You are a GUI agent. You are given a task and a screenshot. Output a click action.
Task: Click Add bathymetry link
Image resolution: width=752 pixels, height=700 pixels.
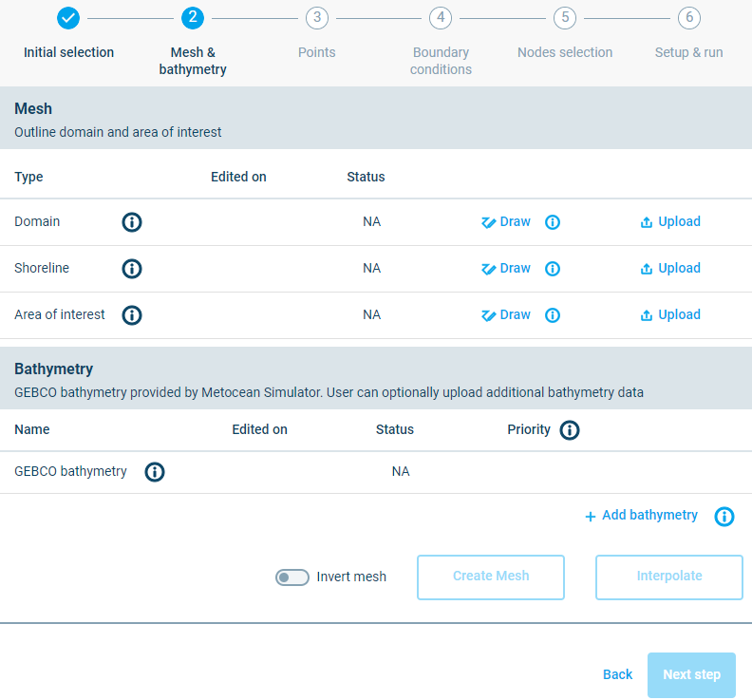641,516
